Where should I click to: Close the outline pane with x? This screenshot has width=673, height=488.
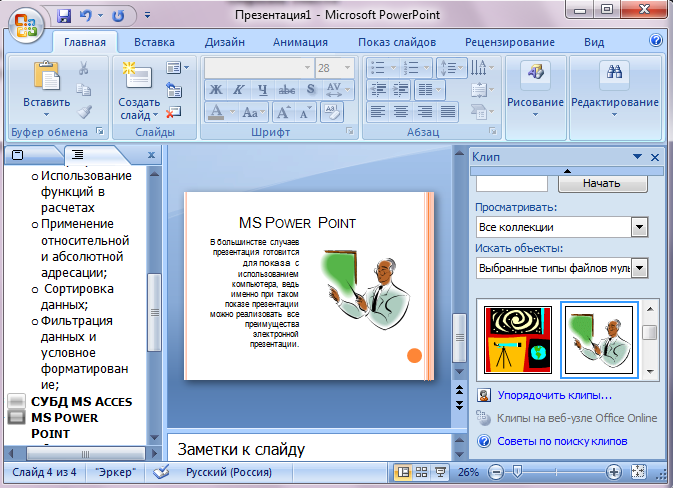click(x=151, y=155)
